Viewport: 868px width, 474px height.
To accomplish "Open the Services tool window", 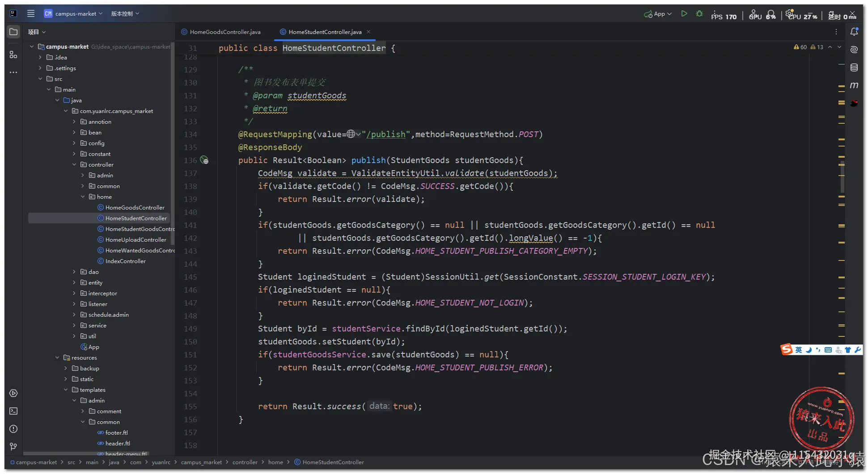I will [13, 393].
